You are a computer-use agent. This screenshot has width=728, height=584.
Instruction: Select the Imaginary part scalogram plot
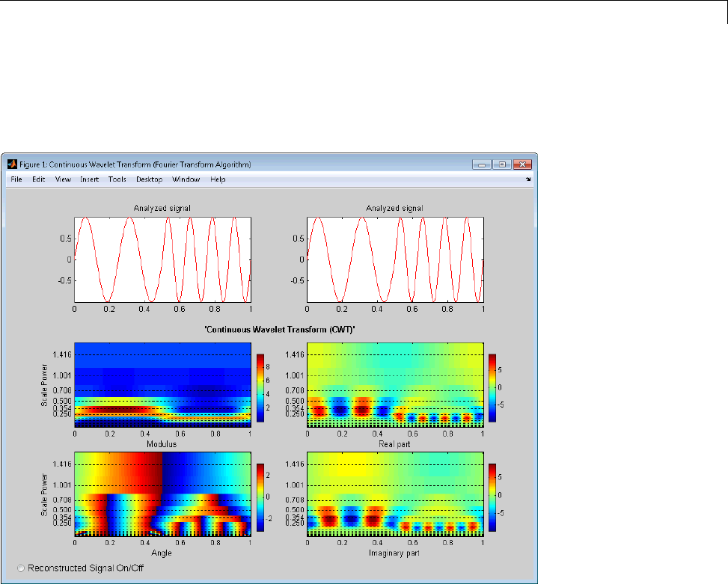tap(395, 495)
